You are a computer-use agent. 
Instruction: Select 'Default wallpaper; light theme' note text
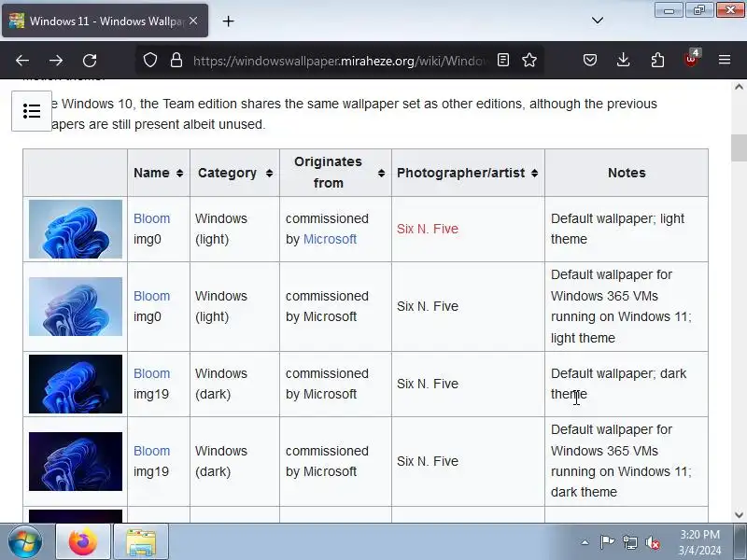click(617, 229)
